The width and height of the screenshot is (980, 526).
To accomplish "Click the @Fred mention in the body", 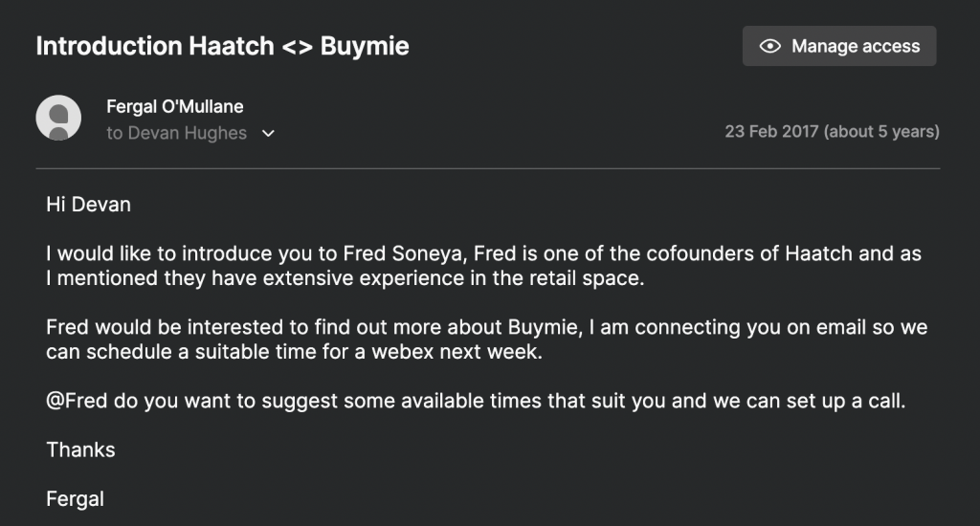I will coord(77,401).
